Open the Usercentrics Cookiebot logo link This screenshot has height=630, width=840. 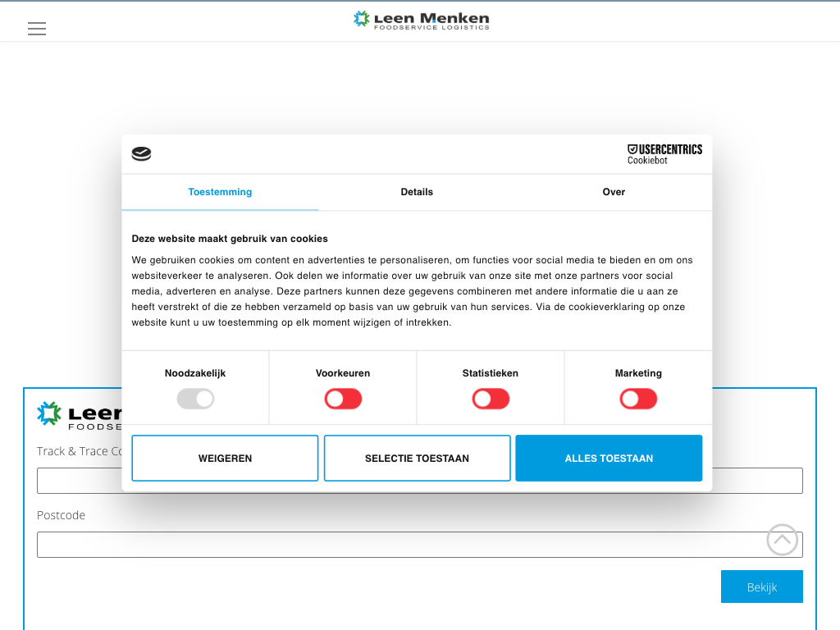tap(664, 153)
